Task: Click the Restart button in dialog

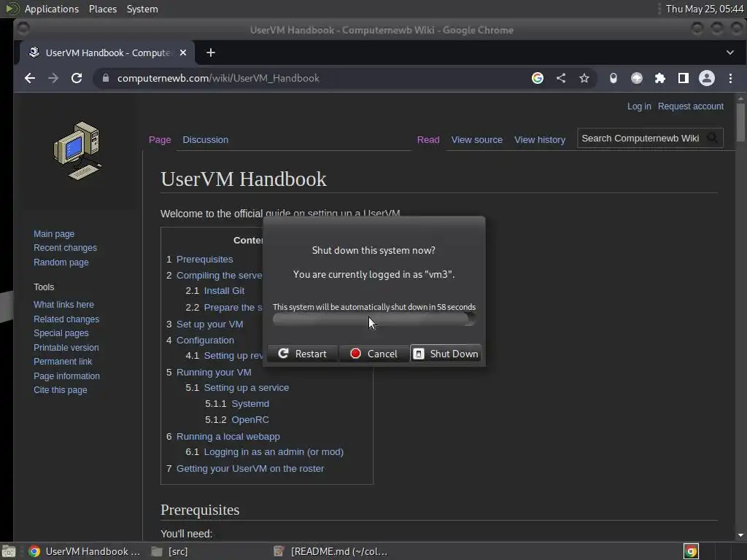Action: coord(303,354)
